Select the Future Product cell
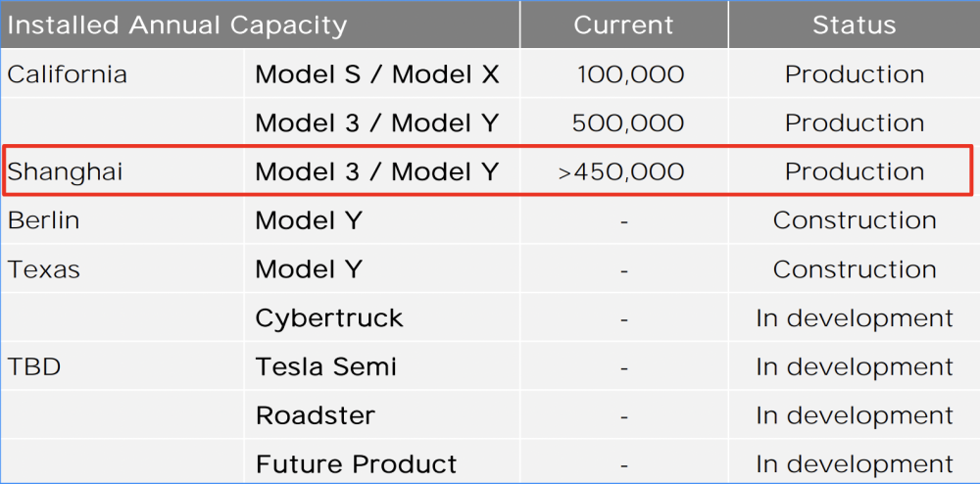Screen dimensions: 980x484 pos(356,464)
